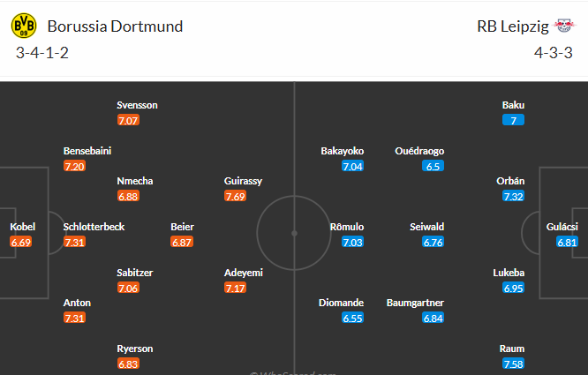Viewport: 588px width, 375px height.
Task: Click the Borussia Dortmund club crest
Action: (24, 26)
